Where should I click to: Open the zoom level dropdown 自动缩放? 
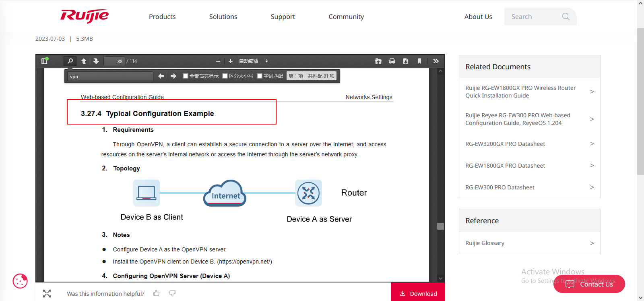pos(254,61)
